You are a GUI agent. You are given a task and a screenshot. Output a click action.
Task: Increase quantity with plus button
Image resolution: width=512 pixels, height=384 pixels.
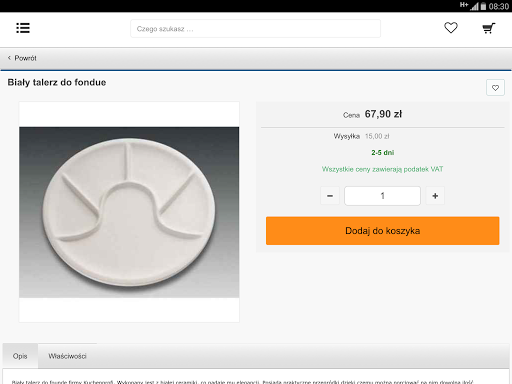coord(435,196)
